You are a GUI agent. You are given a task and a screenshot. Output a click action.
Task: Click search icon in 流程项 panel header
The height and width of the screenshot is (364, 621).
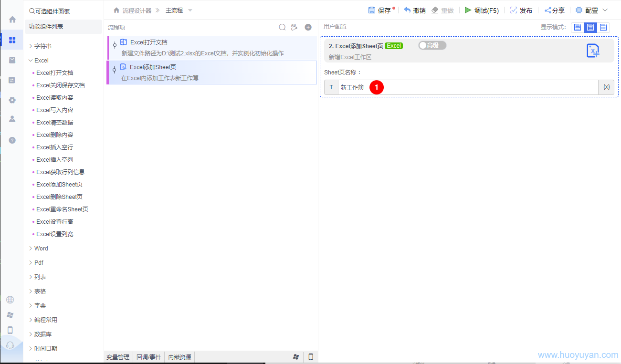click(282, 27)
